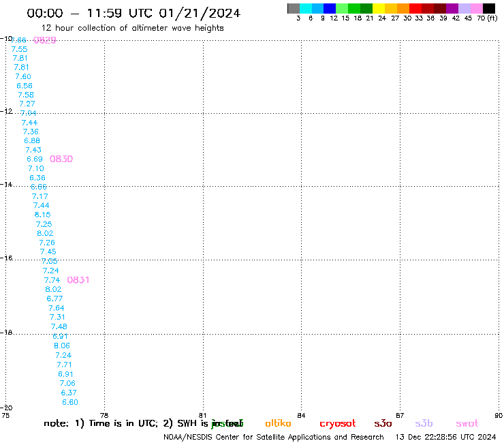Click the wave height value "6.77"
The width and height of the screenshot is (504, 443).
(x=54, y=299)
